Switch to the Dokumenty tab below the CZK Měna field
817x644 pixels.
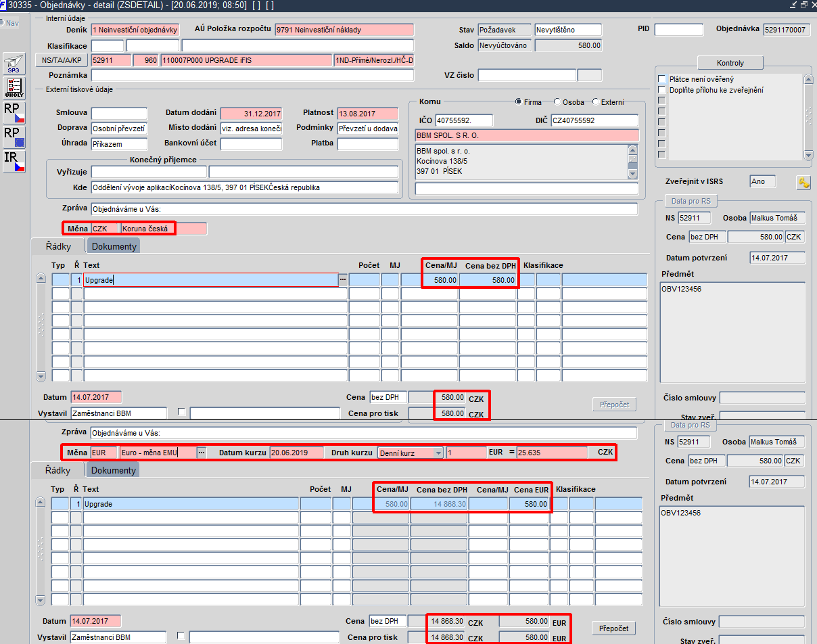coord(114,246)
